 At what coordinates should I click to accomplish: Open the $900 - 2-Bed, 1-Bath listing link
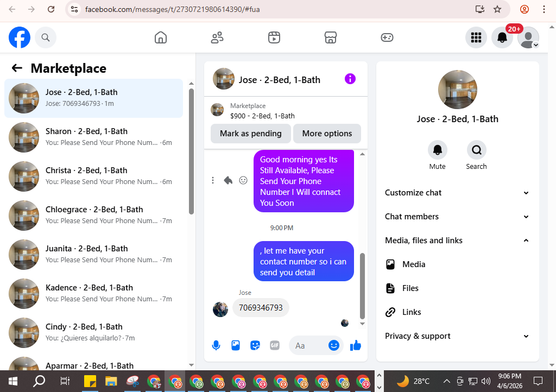[262, 116]
